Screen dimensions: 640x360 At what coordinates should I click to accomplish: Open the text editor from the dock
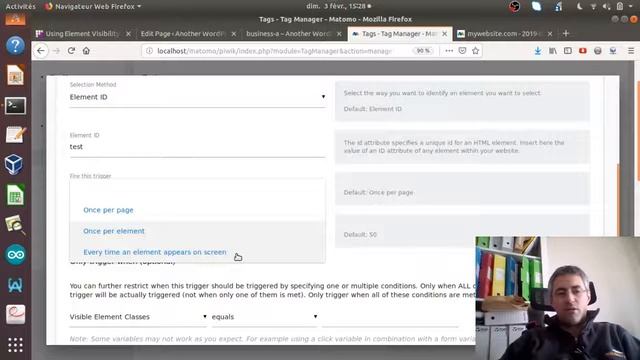[x=16, y=135]
